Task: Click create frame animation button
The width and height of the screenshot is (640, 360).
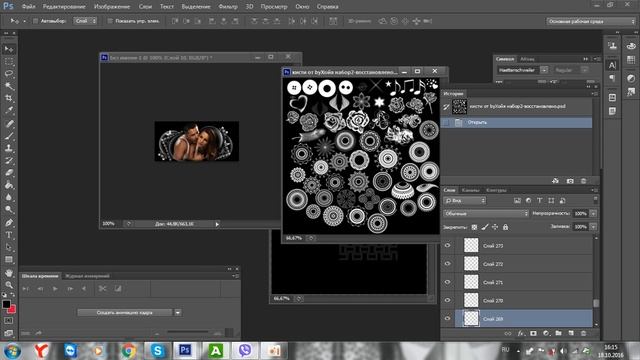Action: coord(125,313)
